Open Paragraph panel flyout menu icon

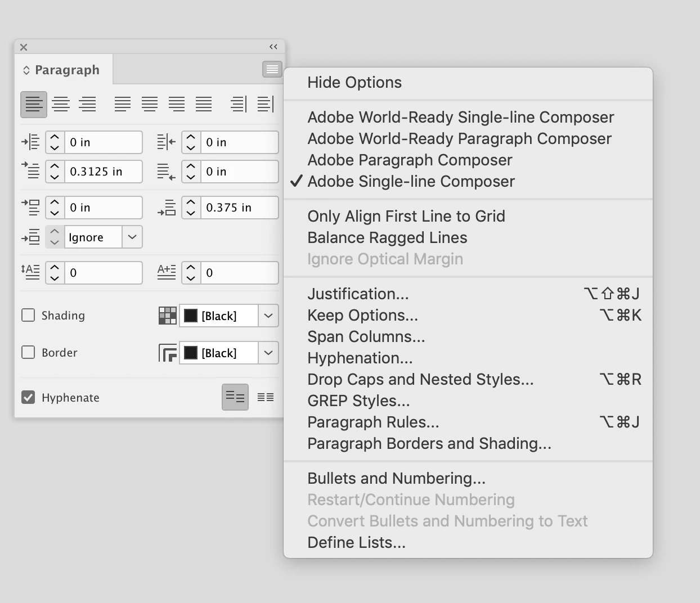tap(272, 69)
